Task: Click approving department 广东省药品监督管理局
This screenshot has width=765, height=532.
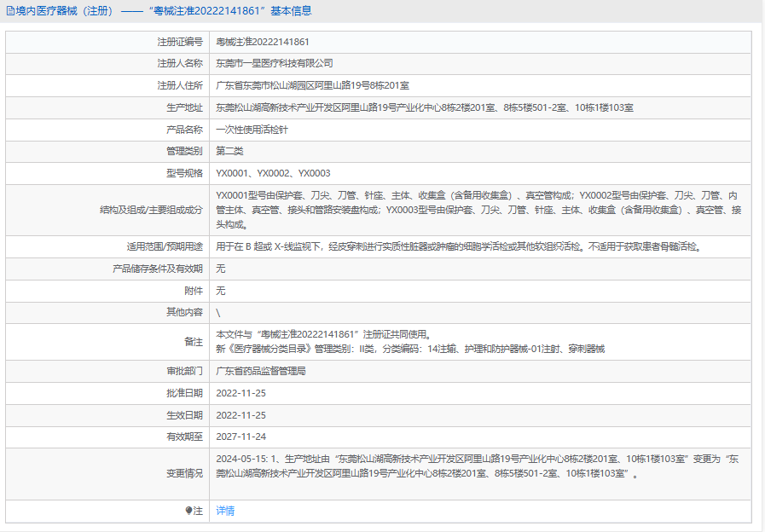Action: pos(260,371)
